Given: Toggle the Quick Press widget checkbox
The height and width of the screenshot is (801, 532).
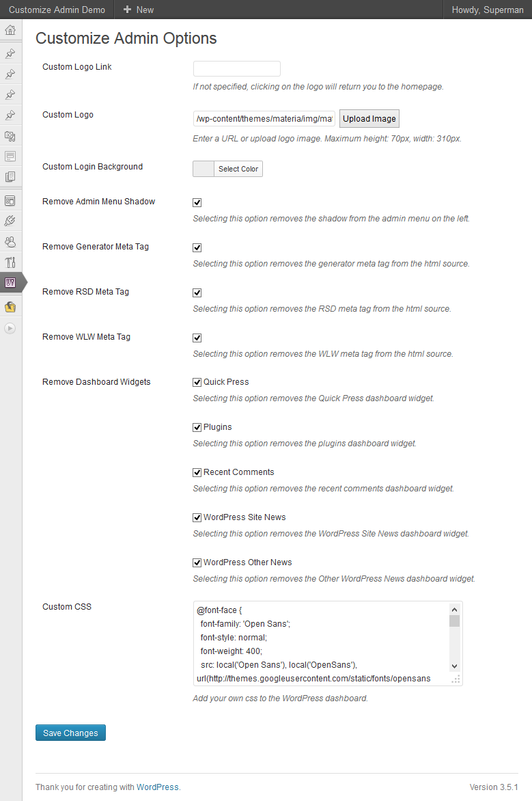Looking at the screenshot, I should click(197, 382).
